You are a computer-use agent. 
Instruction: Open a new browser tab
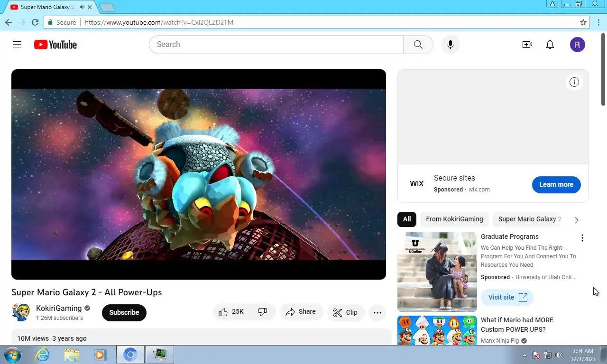pos(108,7)
